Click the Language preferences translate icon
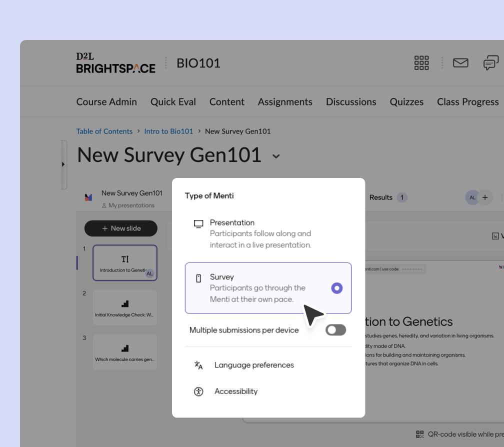504x447 pixels. click(198, 365)
